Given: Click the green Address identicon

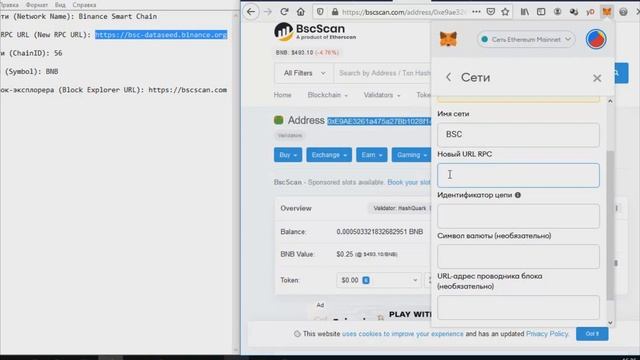Looking at the screenshot, I should [279, 120].
